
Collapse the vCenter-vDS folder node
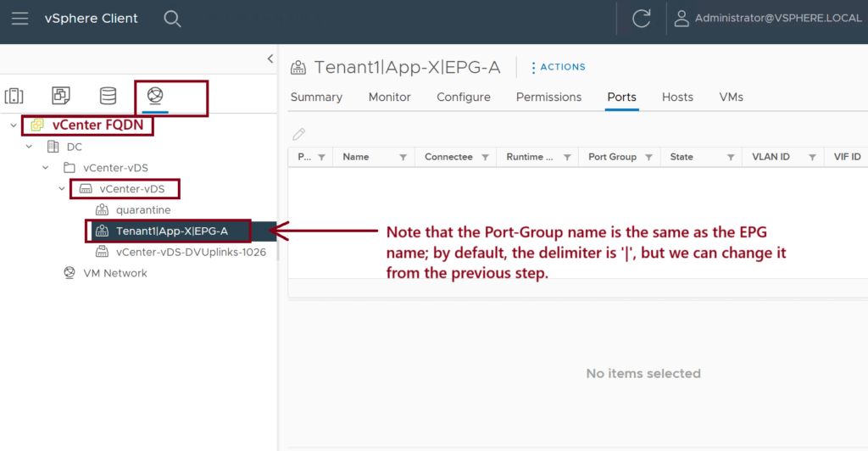click(x=46, y=168)
